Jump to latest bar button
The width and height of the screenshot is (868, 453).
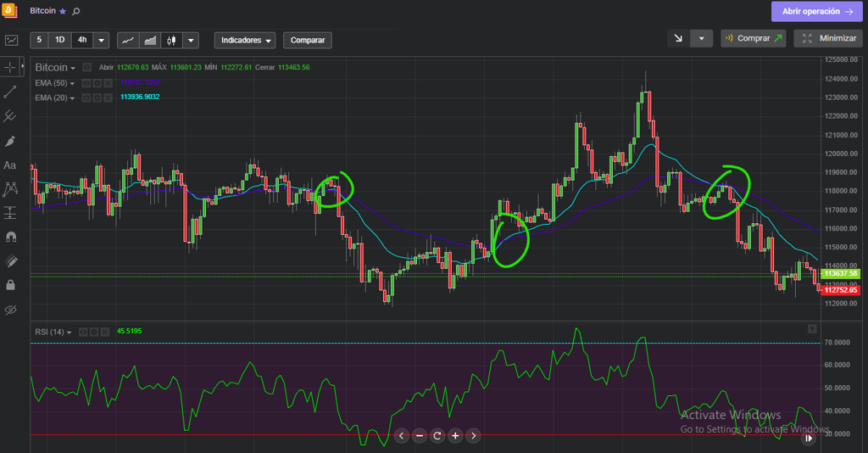tap(809, 438)
